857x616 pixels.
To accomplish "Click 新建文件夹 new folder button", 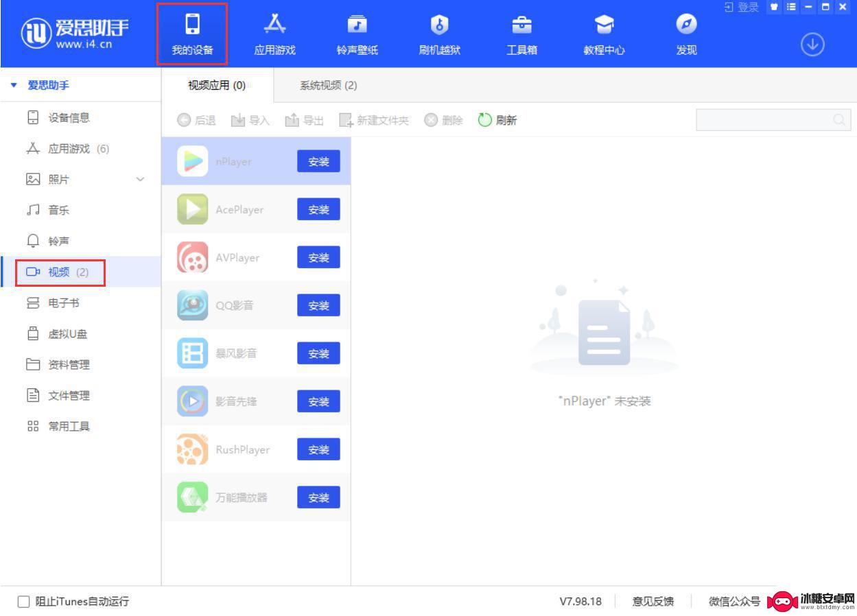I will (374, 121).
